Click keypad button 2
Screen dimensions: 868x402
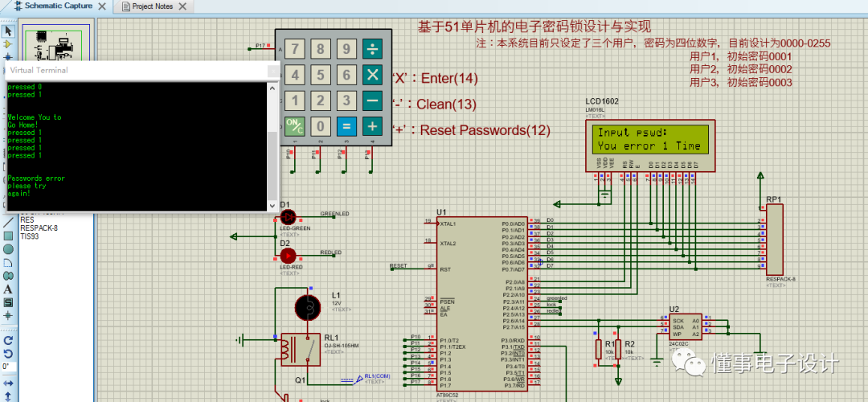[x=321, y=100]
